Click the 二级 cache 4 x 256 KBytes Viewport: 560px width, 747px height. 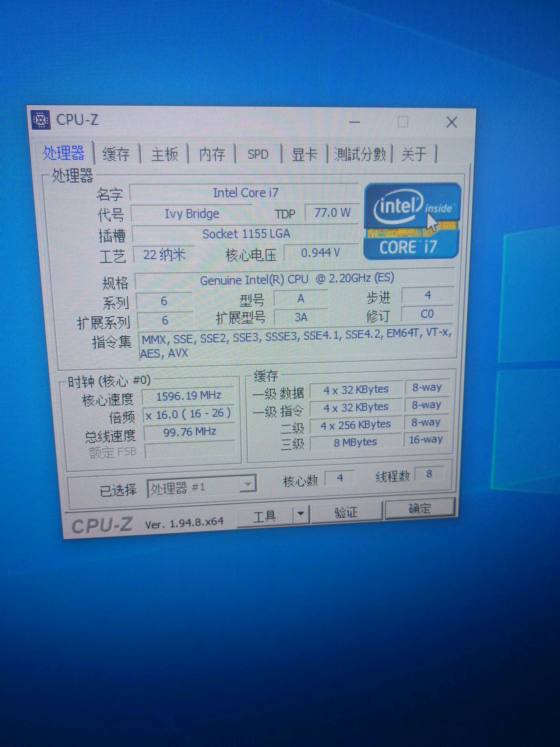(356, 425)
